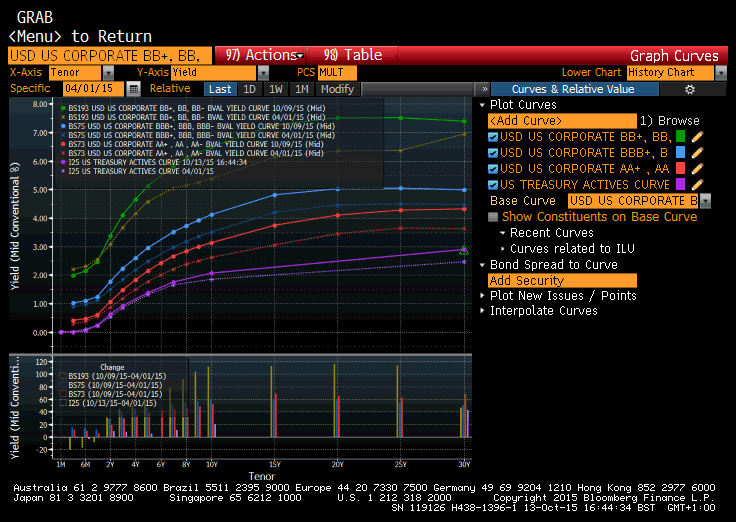Click purple swatch for Treasury Actives curve
Screen dimensions: 736x522
(680, 184)
